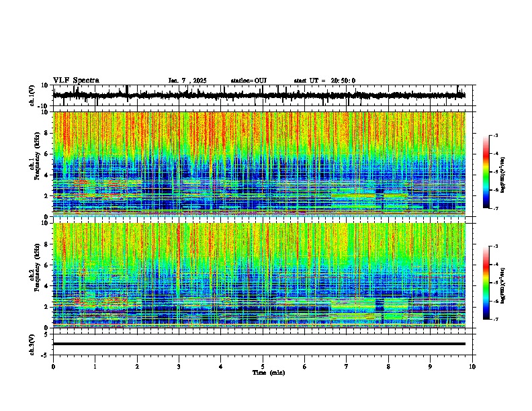Viewport: 532px width, 411px height.
Task: Click the ch.1 voltage waveform trace panel
Action: pos(262,95)
